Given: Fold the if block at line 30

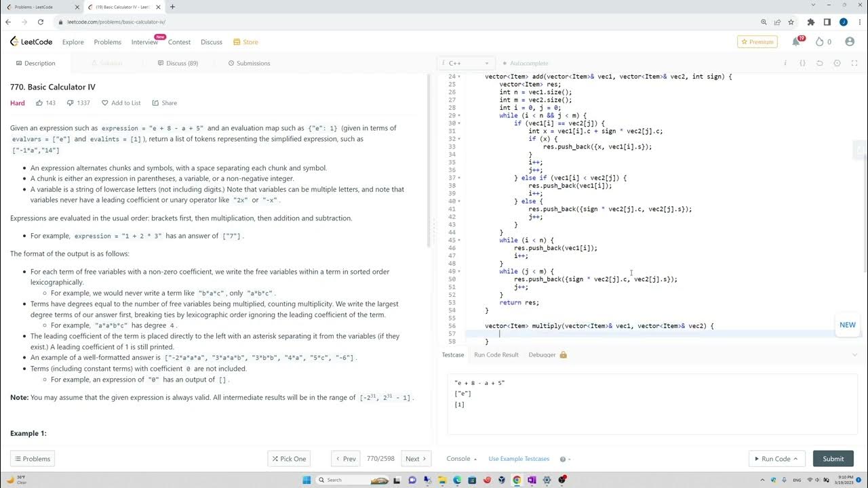Looking at the screenshot, I should [x=460, y=123].
